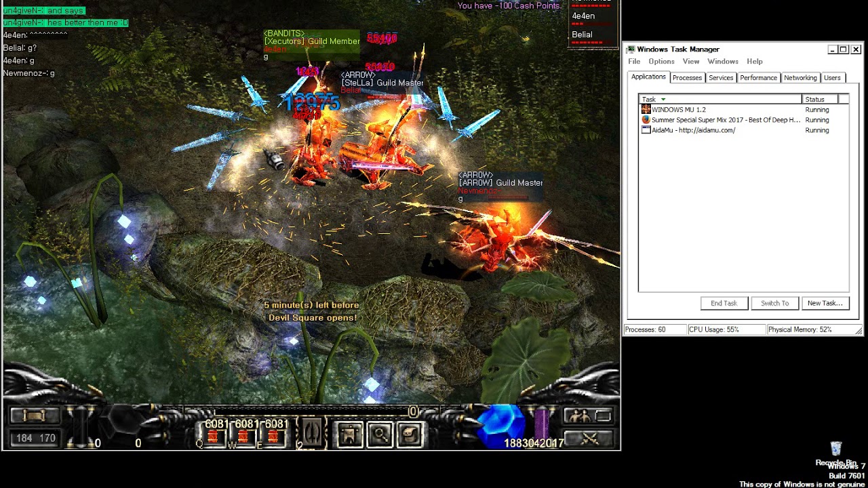Click the Q slot potion in game hotbar

pos(213,437)
